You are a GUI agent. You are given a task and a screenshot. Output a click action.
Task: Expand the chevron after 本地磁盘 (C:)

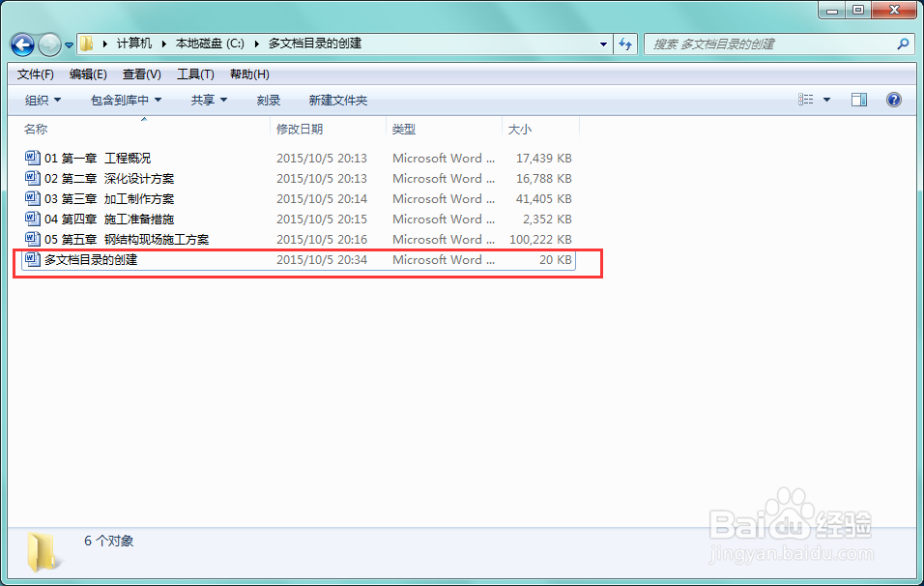click(256, 44)
